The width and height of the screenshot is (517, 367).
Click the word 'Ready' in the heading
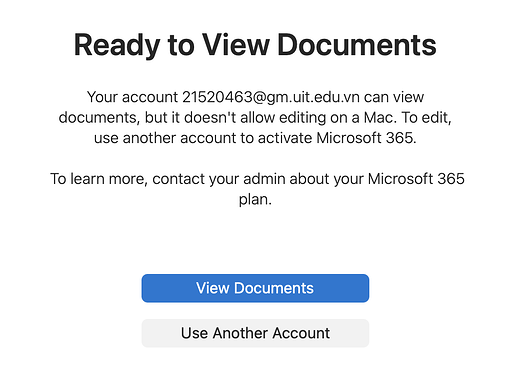tap(117, 46)
